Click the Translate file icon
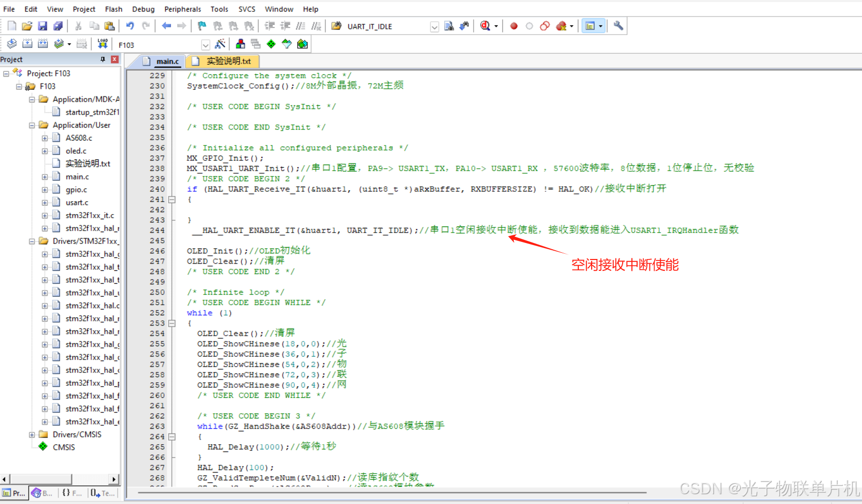Viewport: 862px width, 504px height. pos(12,44)
